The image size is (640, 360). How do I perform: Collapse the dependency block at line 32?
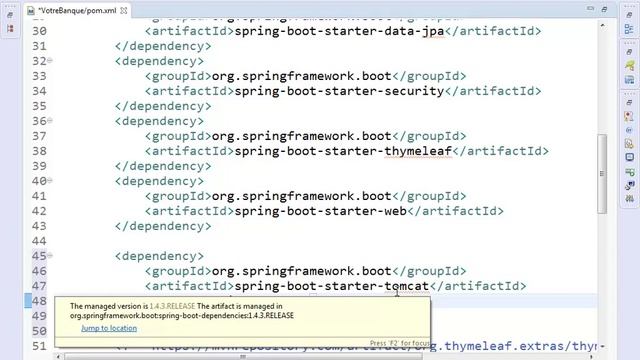[x=50, y=61]
